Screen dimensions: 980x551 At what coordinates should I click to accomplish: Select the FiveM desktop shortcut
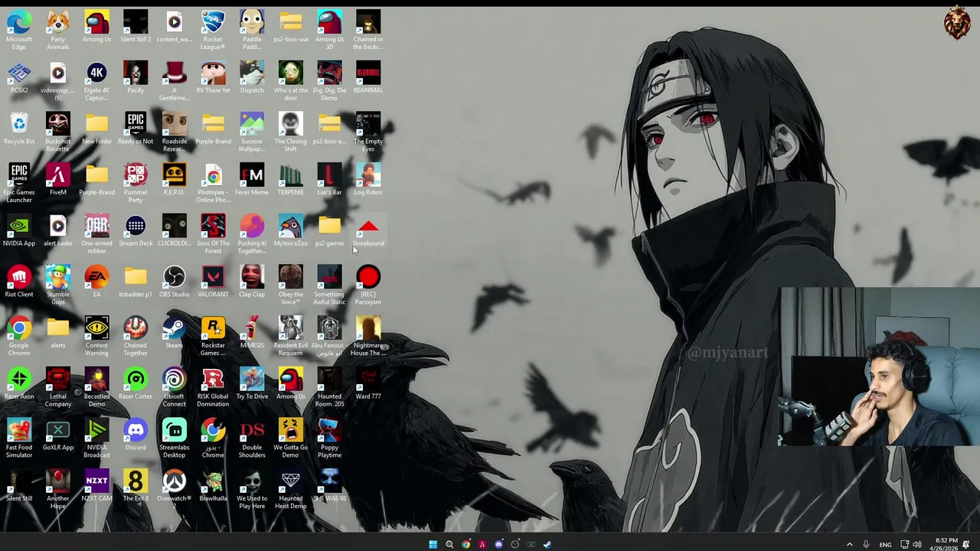58,180
